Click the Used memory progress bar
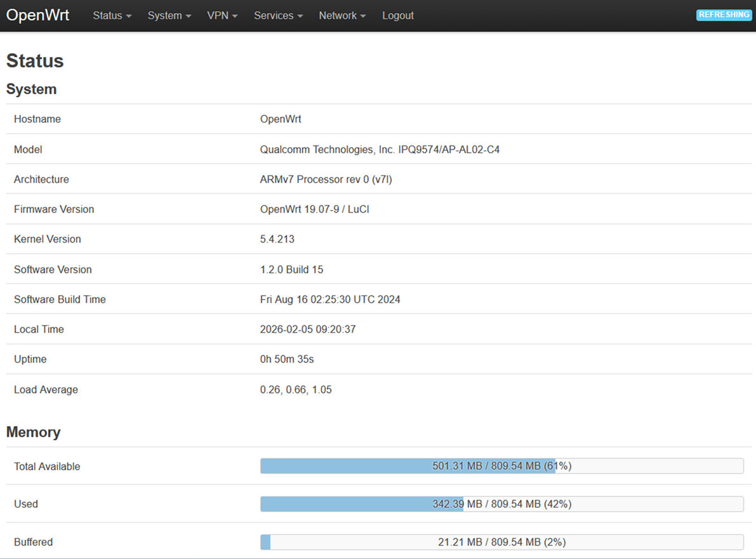Image resolution: width=756 pixels, height=559 pixels. click(501, 504)
